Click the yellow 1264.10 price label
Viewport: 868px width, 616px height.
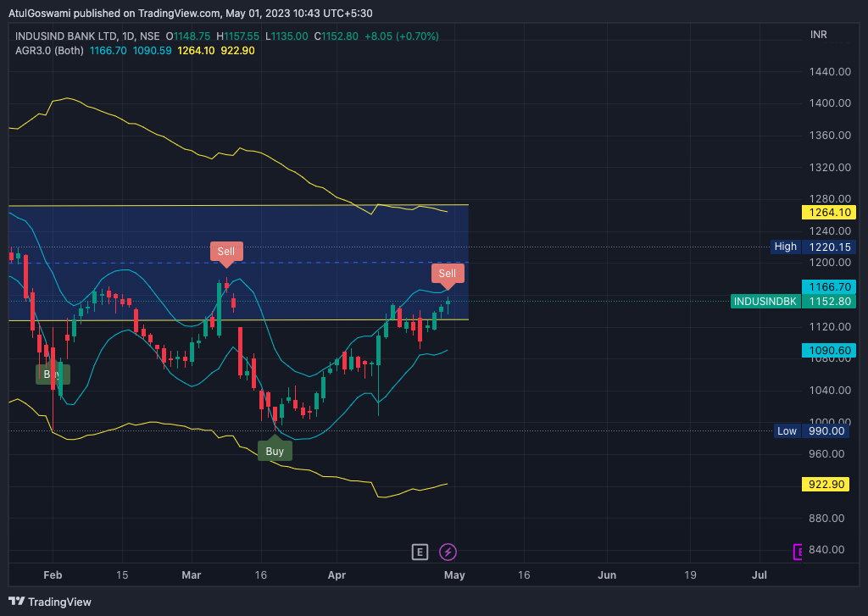pos(829,213)
